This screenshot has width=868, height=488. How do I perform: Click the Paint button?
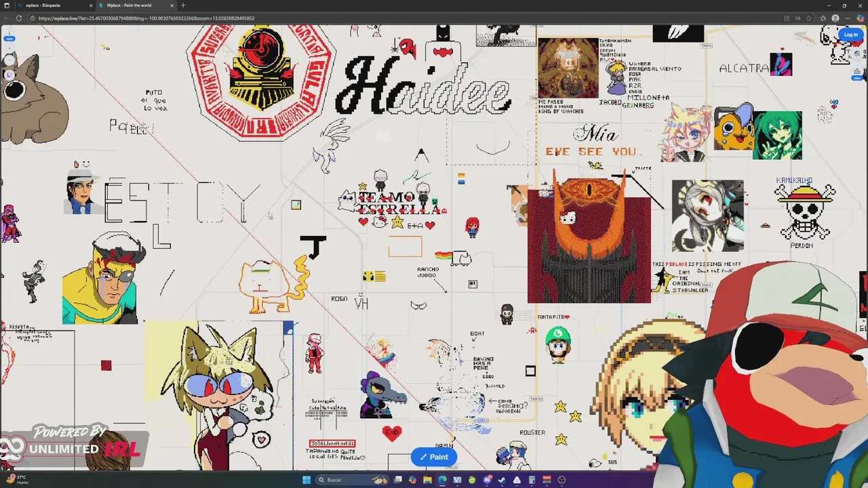[x=434, y=457]
